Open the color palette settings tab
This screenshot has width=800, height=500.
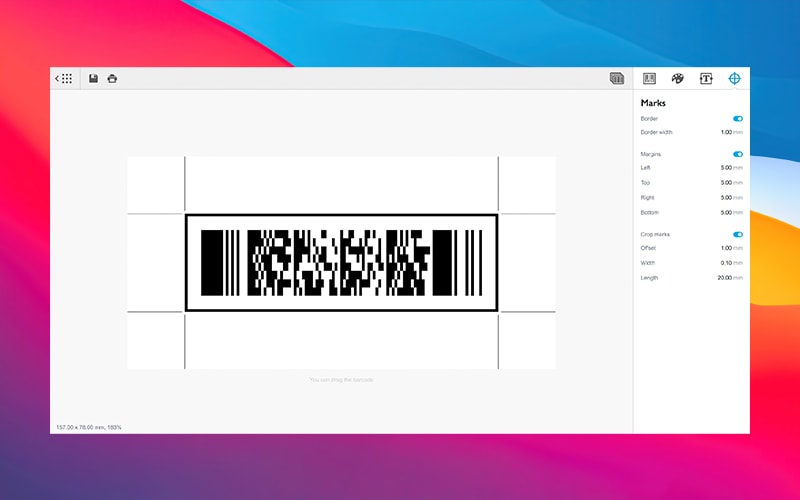677,78
